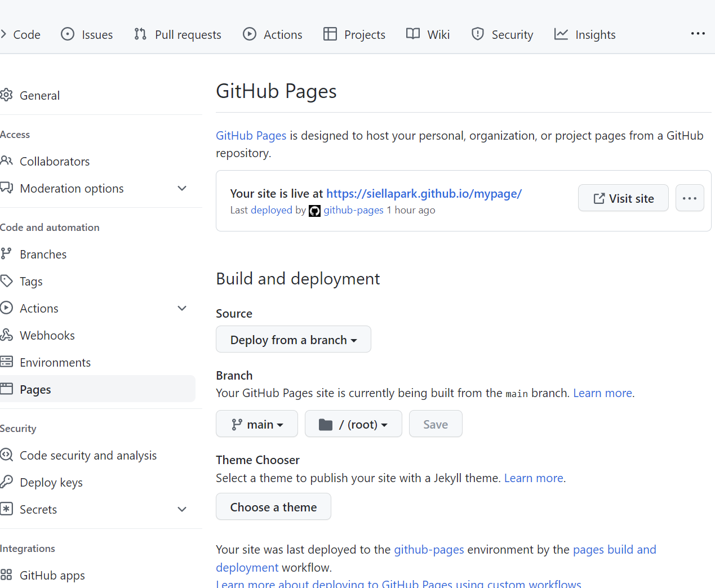Open the live site URL siellapark.github.io/mypage
Image resolution: width=715 pixels, height=588 pixels.
point(424,194)
